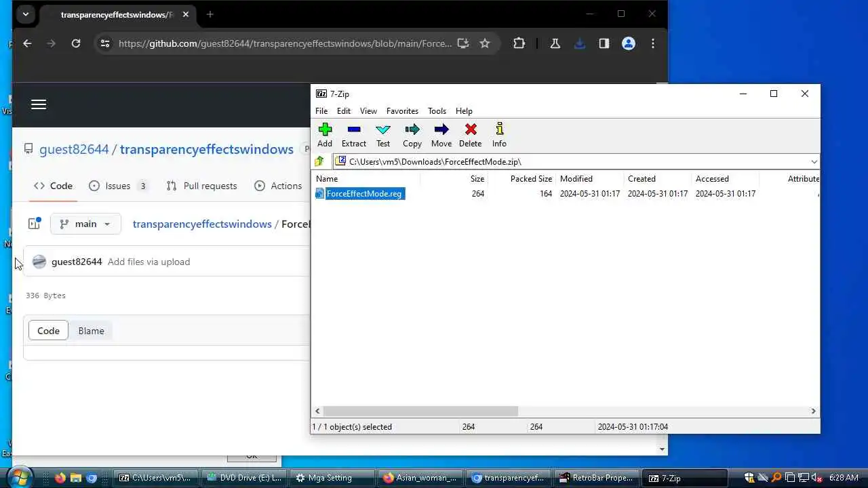Reload the GitHub page in browser
Image resolution: width=868 pixels, height=488 pixels.
click(x=76, y=43)
